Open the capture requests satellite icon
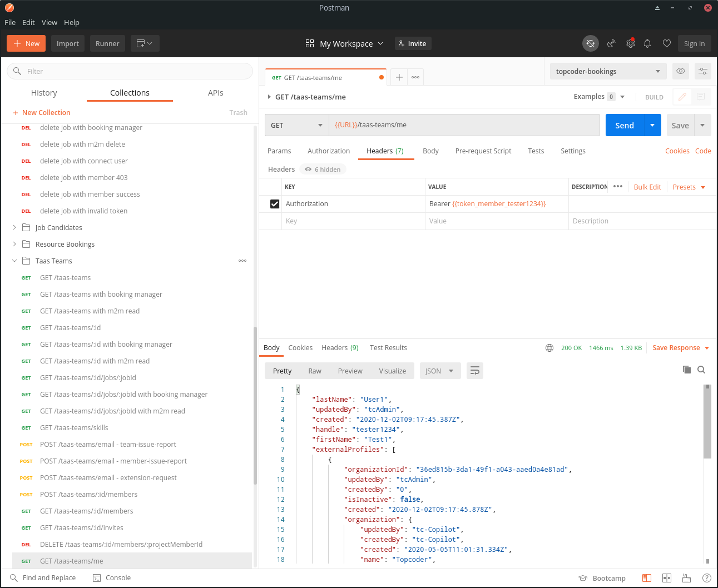 click(x=611, y=43)
